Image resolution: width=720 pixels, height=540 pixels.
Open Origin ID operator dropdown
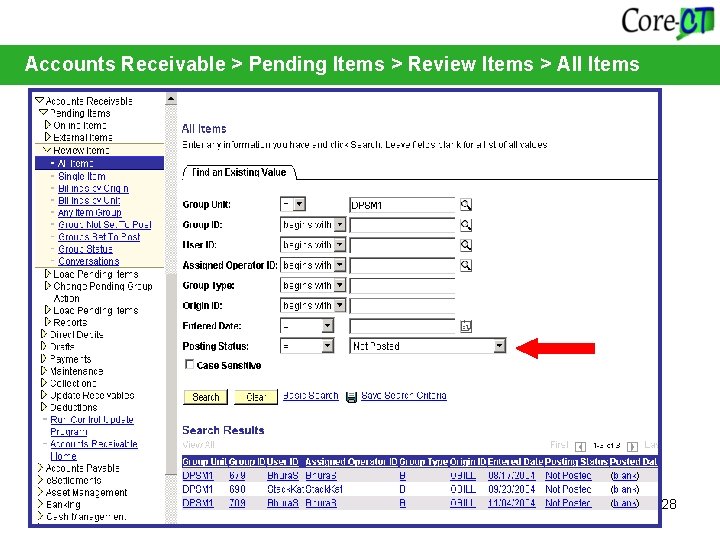coord(339,305)
